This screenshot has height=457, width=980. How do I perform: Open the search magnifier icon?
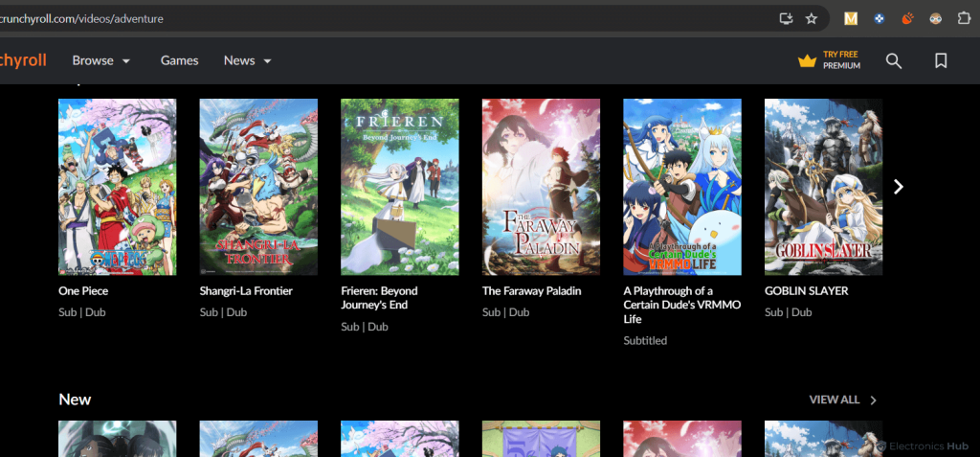[894, 61]
